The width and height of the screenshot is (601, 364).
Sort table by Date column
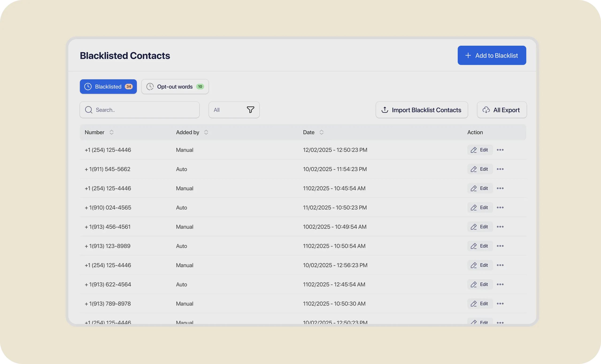[321, 132]
